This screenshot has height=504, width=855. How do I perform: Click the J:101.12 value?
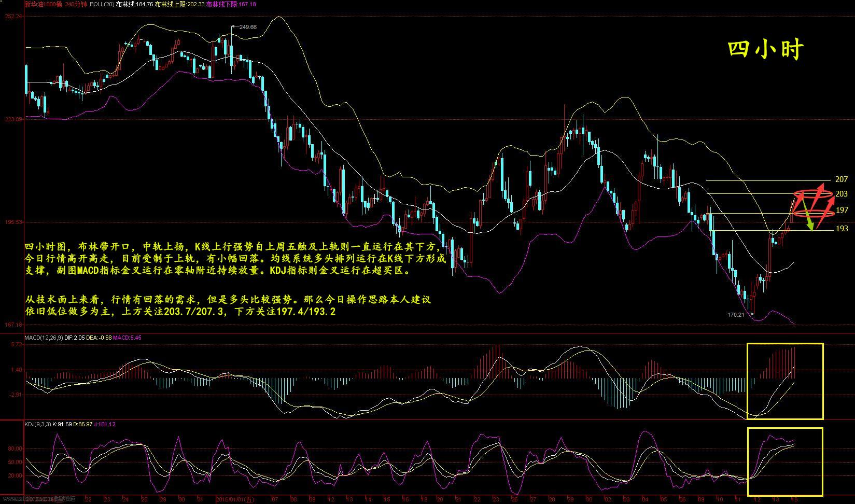pyautogui.click(x=105, y=424)
